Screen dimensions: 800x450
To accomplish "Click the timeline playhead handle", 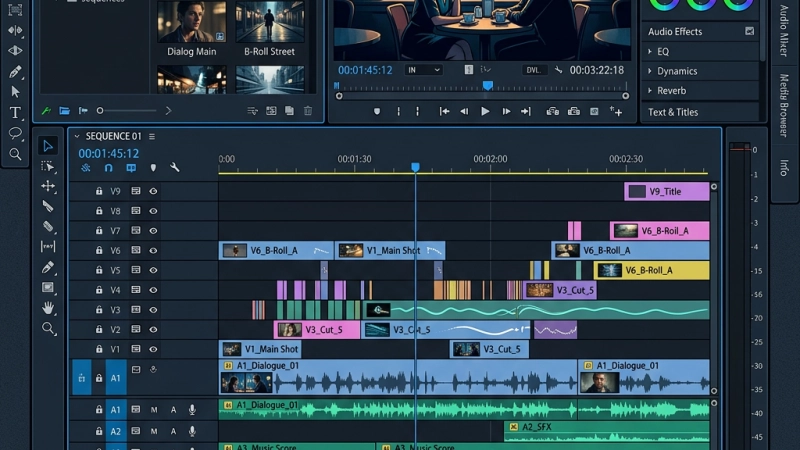I will (x=415, y=167).
